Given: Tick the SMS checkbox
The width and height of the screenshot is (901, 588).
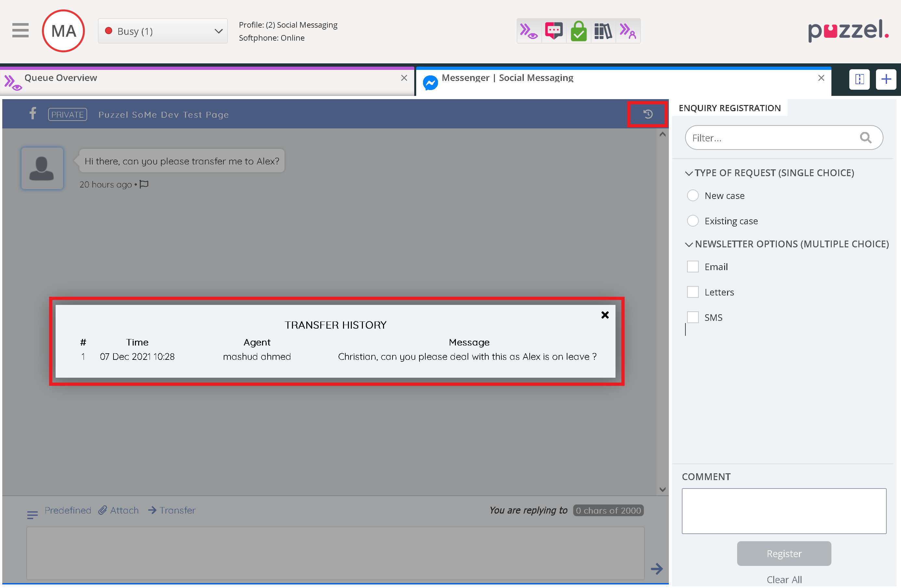Looking at the screenshot, I should (x=692, y=317).
